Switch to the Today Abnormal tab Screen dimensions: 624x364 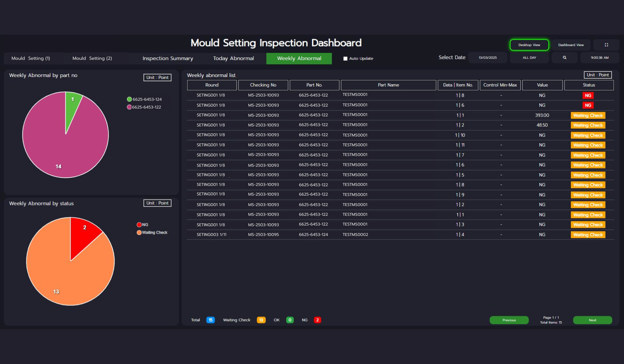233,58
